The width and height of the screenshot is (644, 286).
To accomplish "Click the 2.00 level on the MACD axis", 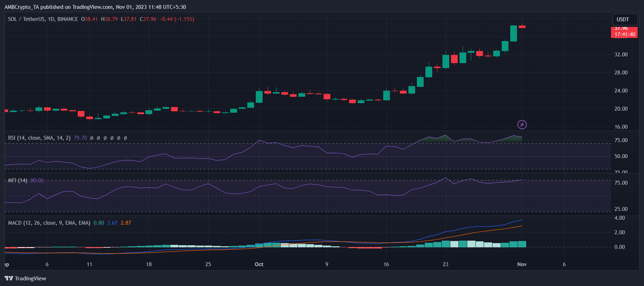I will pos(620,232).
